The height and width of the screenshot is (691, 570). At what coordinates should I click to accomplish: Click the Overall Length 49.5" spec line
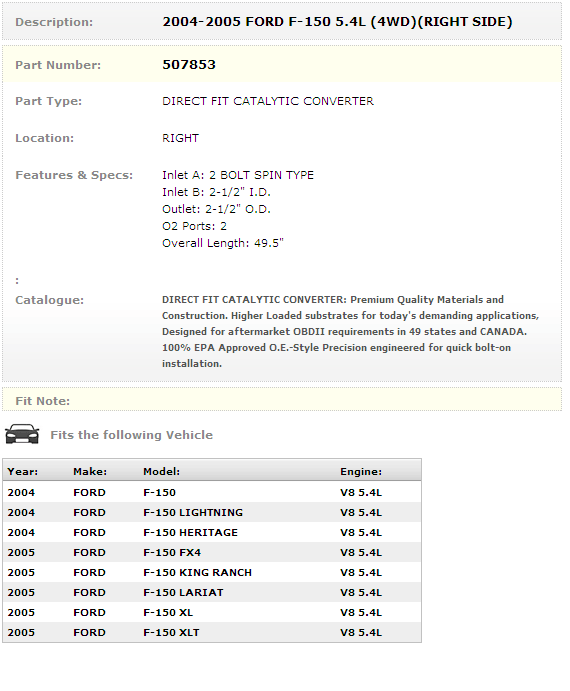[223, 243]
